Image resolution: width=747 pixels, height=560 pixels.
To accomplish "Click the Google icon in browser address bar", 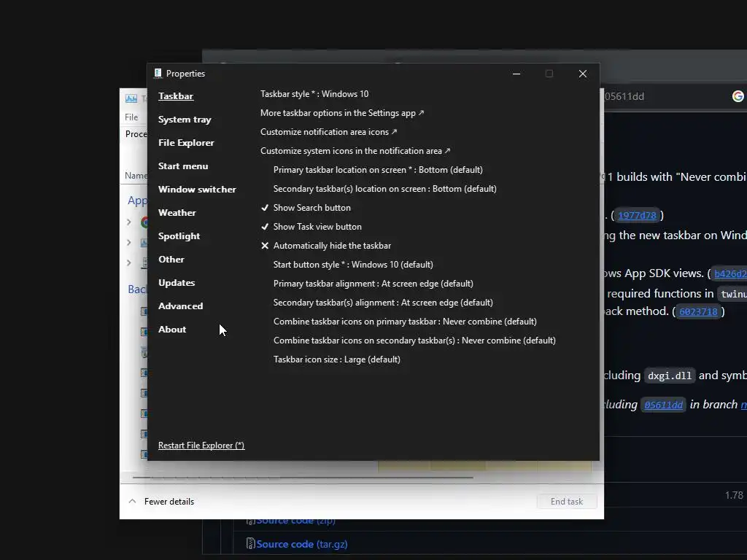I will pos(738,96).
